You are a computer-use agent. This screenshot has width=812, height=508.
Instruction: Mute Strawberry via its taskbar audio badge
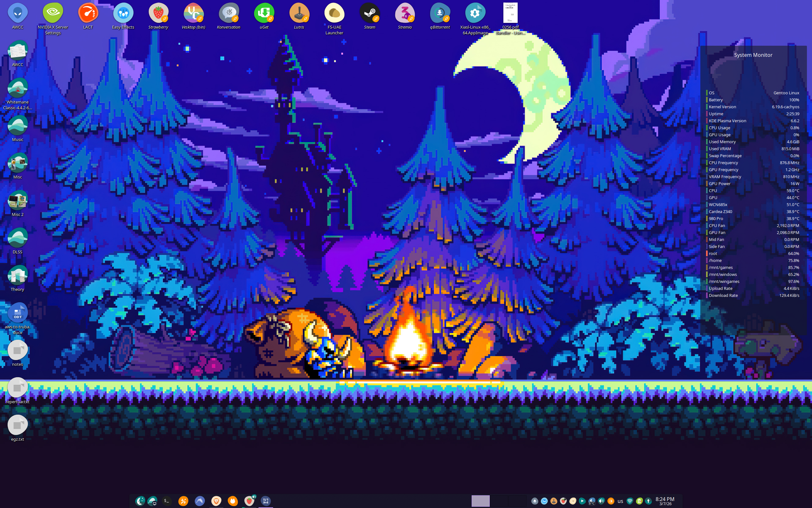(254, 497)
